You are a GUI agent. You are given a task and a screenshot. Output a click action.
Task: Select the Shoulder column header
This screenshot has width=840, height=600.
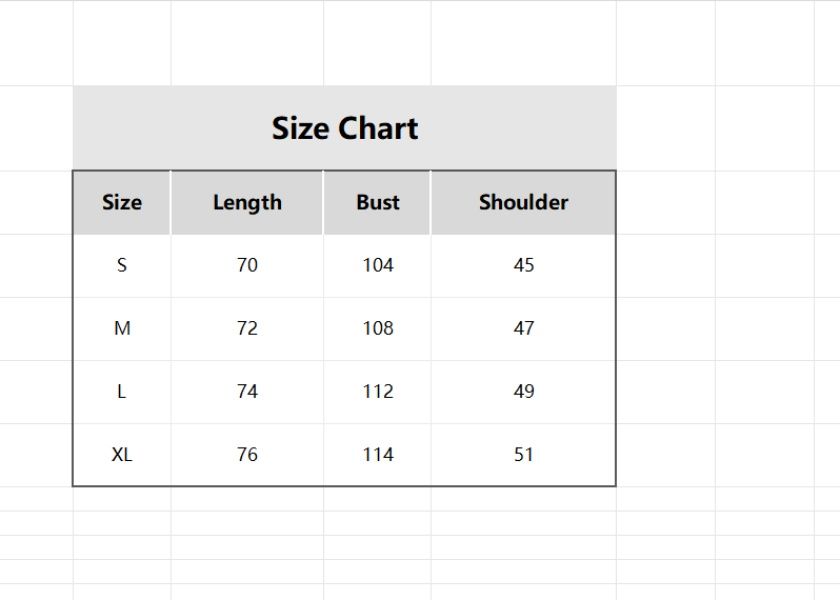pyautogui.click(x=523, y=202)
